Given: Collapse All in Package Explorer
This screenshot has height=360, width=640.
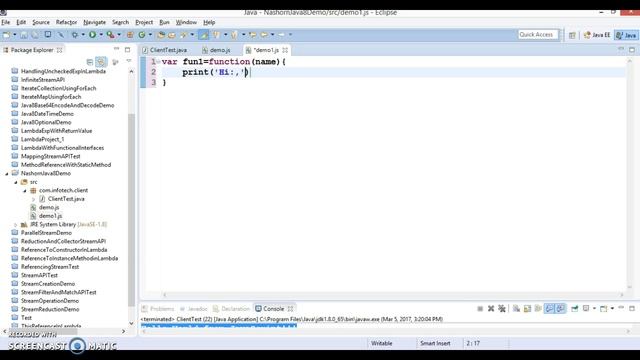Looking at the screenshot, I should pyautogui.click(x=90, y=62).
